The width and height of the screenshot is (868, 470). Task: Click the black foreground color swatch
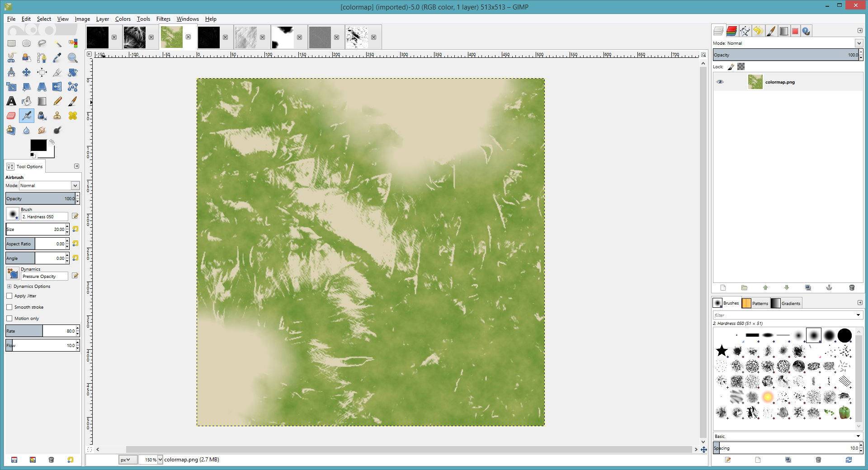[x=38, y=145]
